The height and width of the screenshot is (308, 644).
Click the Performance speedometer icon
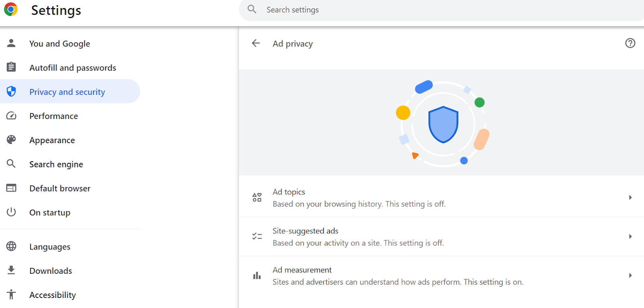tap(11, 116)
